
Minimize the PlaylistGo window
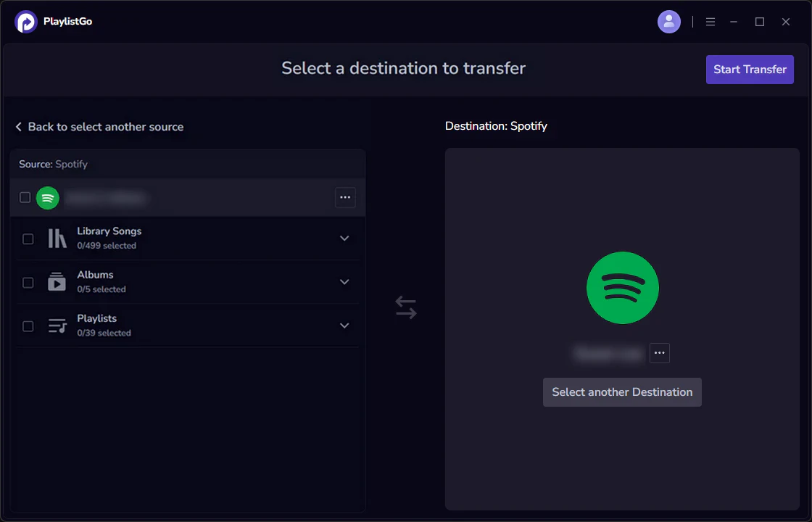[x=733, y=22]
